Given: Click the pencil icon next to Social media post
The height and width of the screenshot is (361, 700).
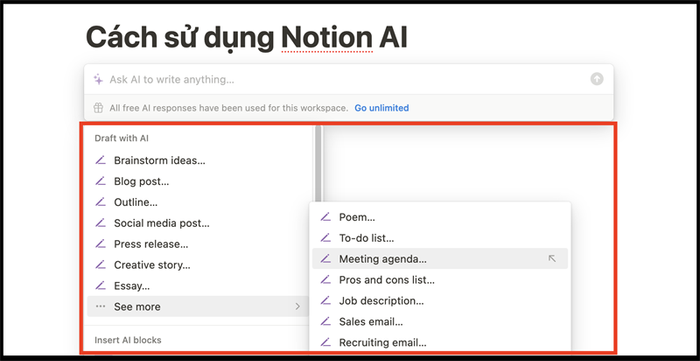Looking at the screenshot, I should [100, 223].
